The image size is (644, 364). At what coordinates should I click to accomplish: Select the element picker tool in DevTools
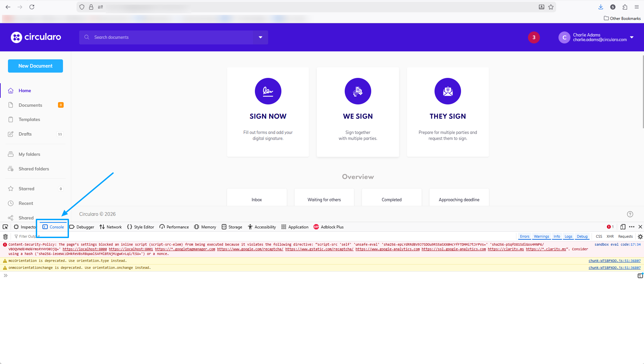click(x=5, y=227)
